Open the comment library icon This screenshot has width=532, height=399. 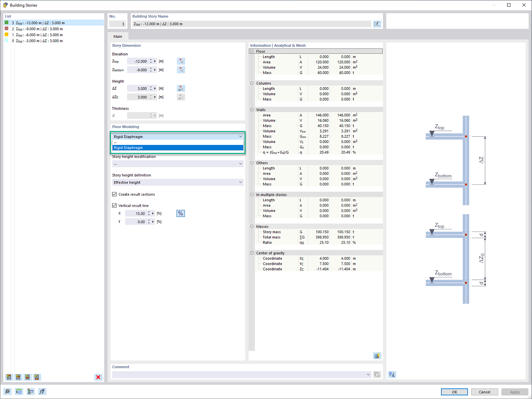pyautogui.click(x=377, y=374)
